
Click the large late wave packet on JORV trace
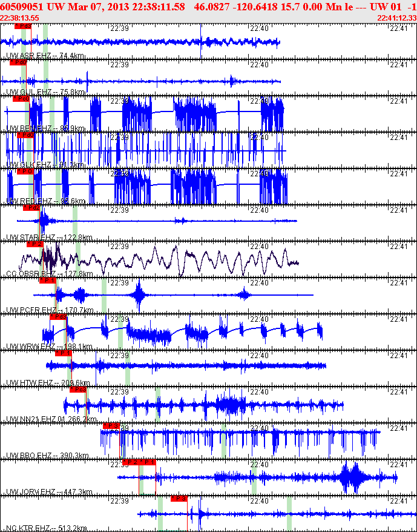pos(353,477)
